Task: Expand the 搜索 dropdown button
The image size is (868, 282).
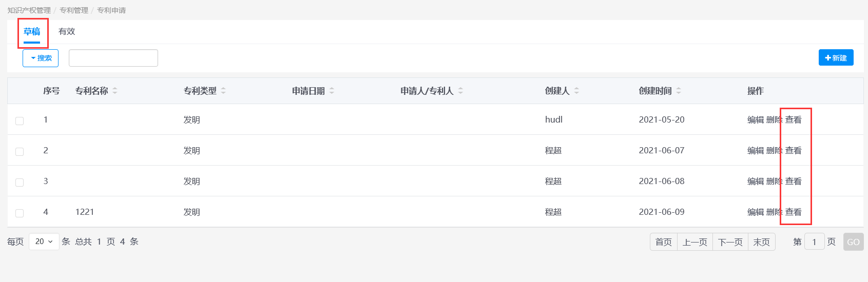Action: pyautogui.click(x=41, y=58)
